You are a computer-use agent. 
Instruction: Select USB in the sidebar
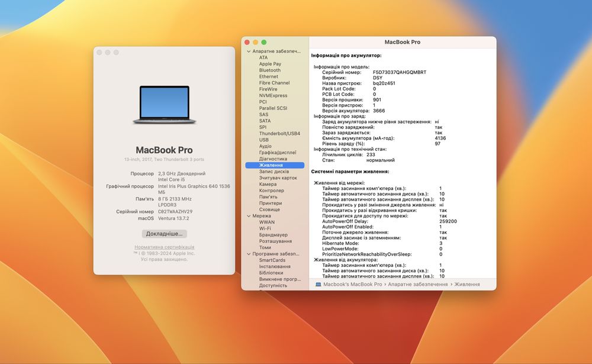point(264,140)
